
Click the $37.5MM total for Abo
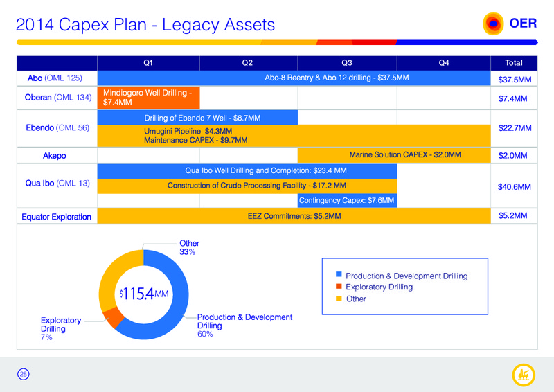[515, 80]
